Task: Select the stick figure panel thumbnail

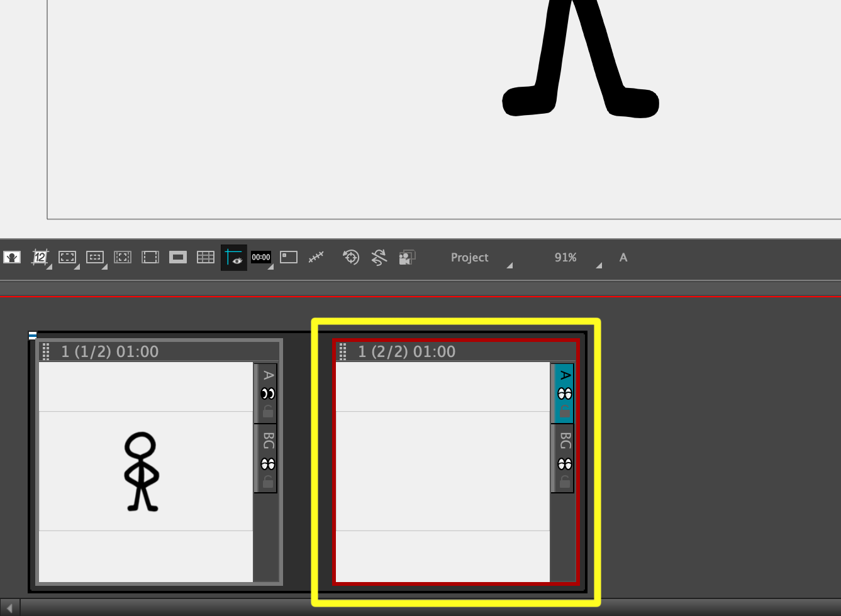Action: (x=145, y=471)
